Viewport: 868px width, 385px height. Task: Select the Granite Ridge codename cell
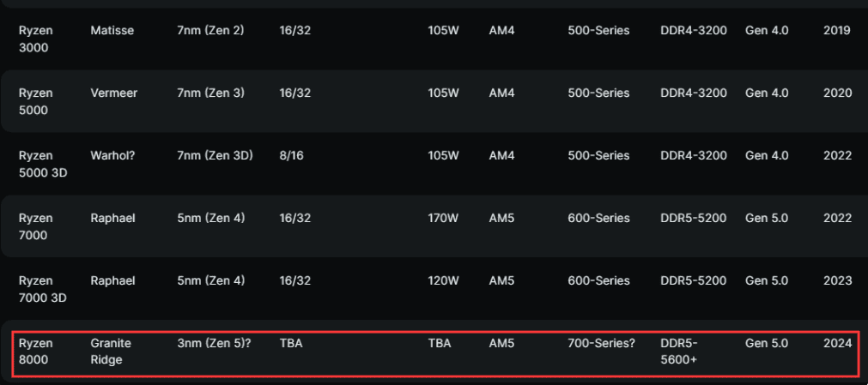[x=111, y=352]
